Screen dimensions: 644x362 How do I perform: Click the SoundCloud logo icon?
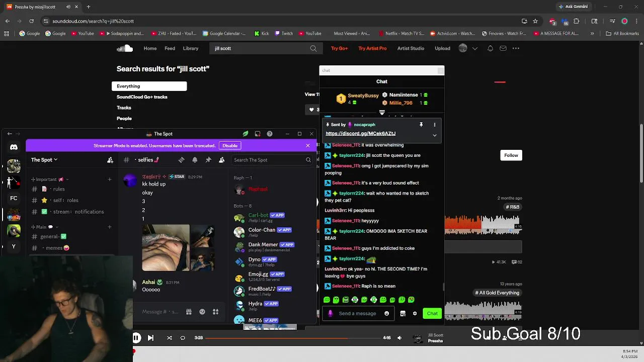pyautogui.click(x=125, y=48)
